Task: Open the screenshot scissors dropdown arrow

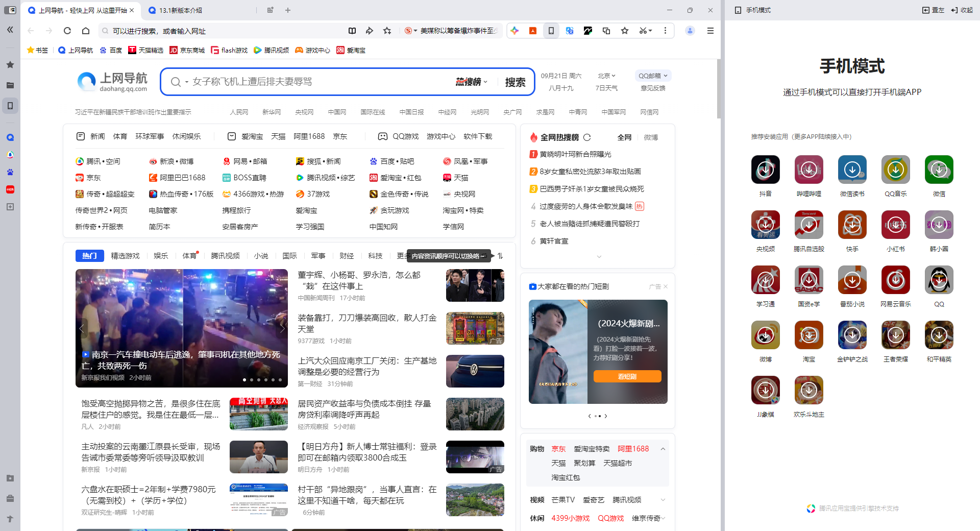Action: (x=650, y=31)
